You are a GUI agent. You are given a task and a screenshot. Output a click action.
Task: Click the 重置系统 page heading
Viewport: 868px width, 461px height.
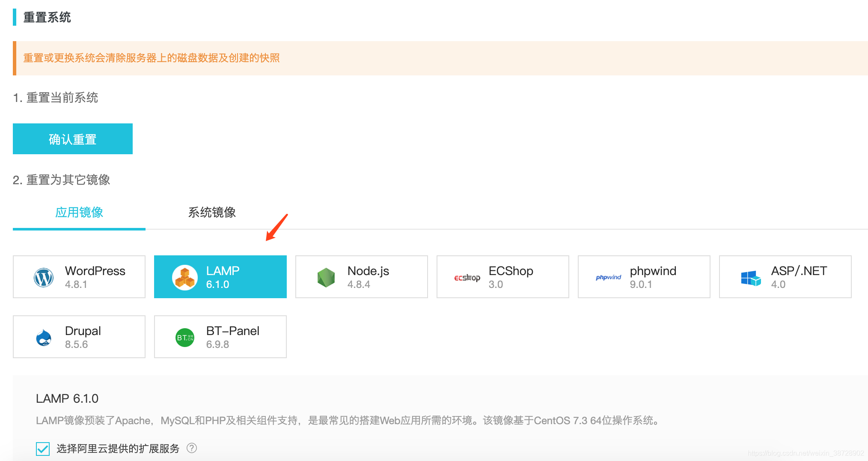point(47,18)
